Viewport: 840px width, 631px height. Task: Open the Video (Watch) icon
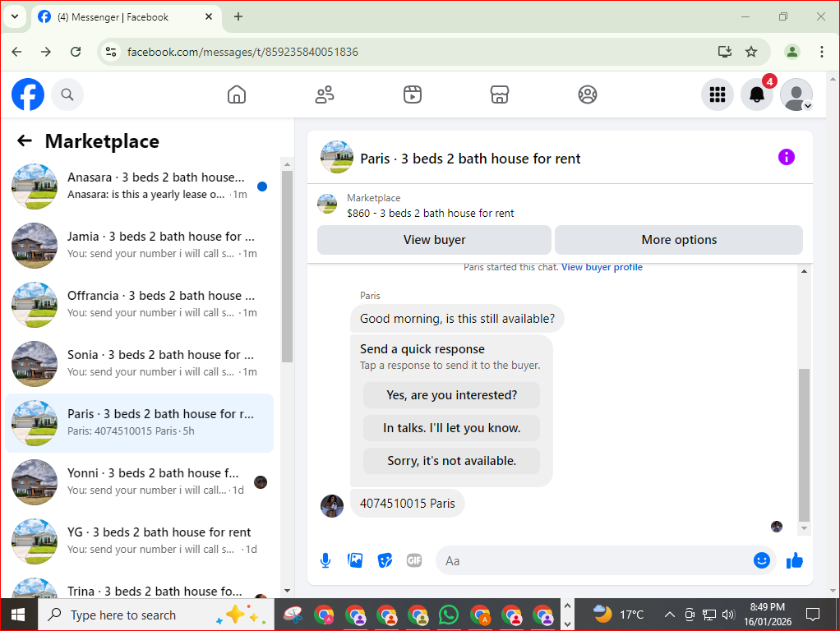(x=412, y=94)
